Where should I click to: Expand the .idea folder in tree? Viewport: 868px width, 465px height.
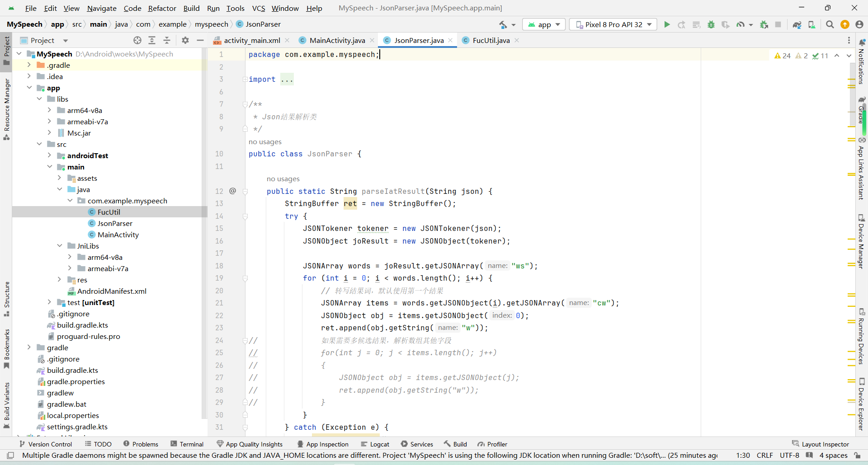(29, 76)
